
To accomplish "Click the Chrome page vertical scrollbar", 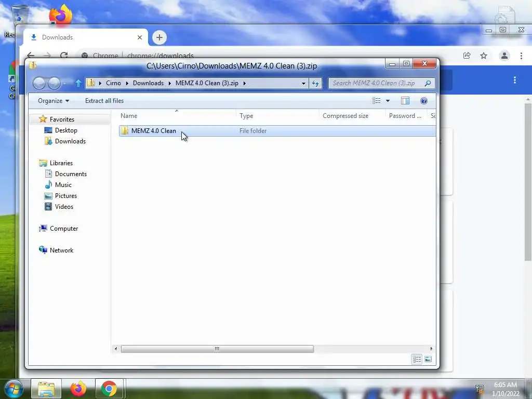I will click(528, 182).
